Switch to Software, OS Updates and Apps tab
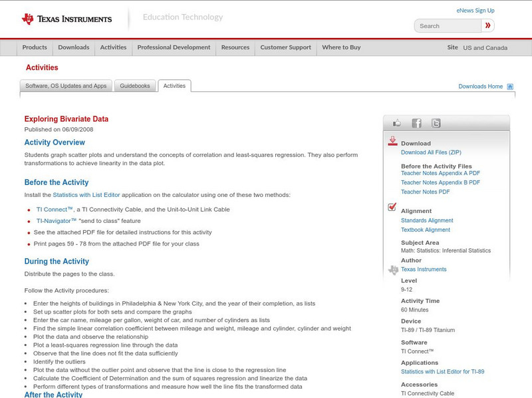The image size is (532, 398). 66,86
